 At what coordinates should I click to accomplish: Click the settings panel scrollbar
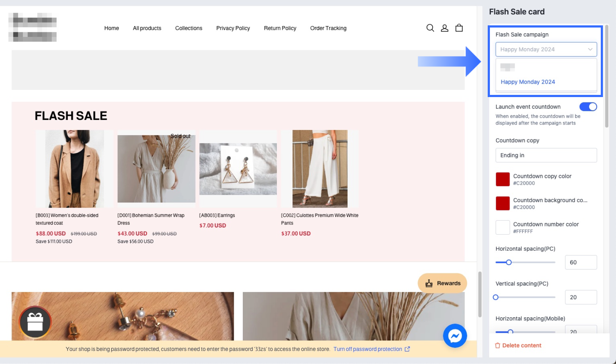(x=607, y=76)
